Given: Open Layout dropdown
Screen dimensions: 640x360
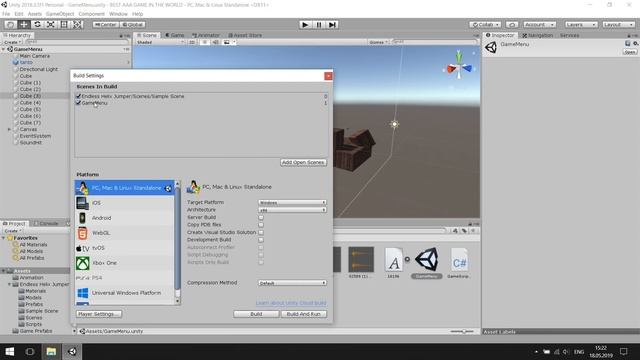Looking at the screenshot, I should tap(618, 24).
